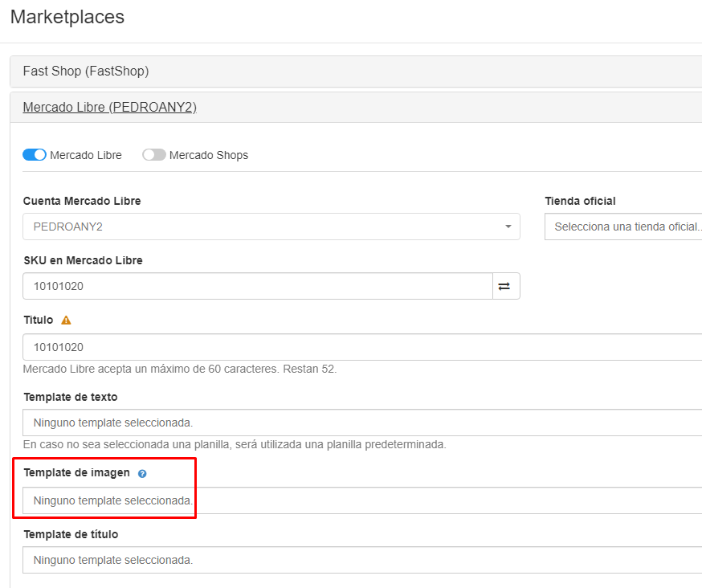This screenshot has height=588, width=702.
Task: Open the help icon next to Template de imagen
Action: point(142,474)
